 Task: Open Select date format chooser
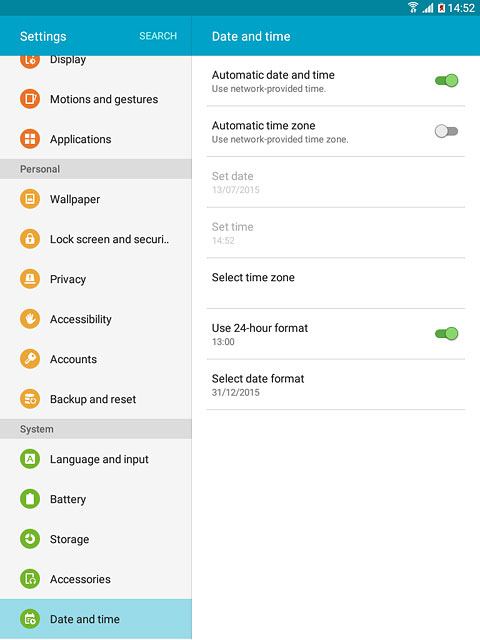pos(336,385)
